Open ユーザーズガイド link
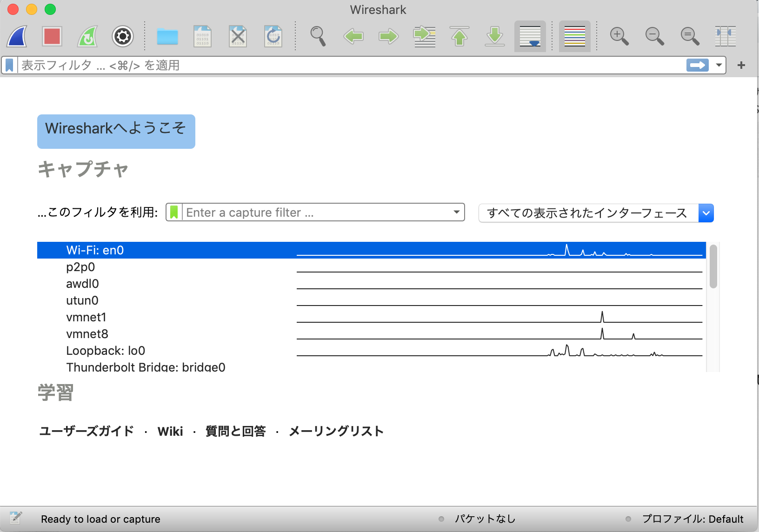Viewport: 759px width, 532px height. click(87, 431)
